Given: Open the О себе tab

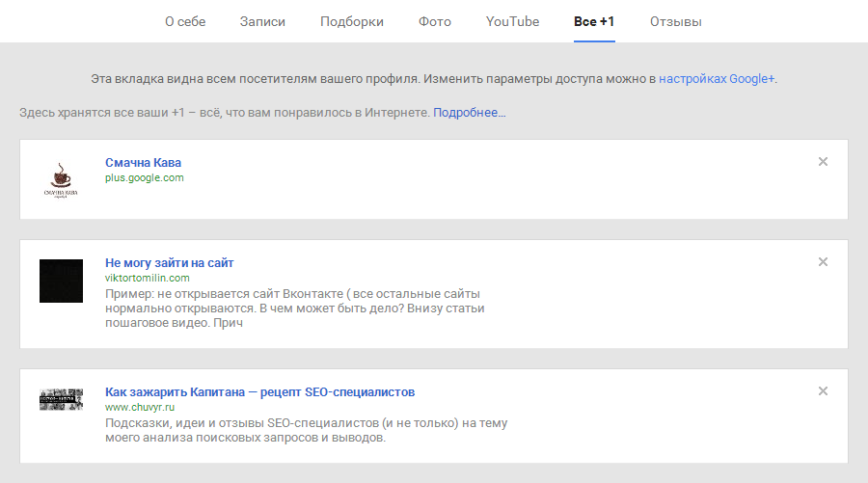Looking at the screenshot, I should click(x=185, y=21).
